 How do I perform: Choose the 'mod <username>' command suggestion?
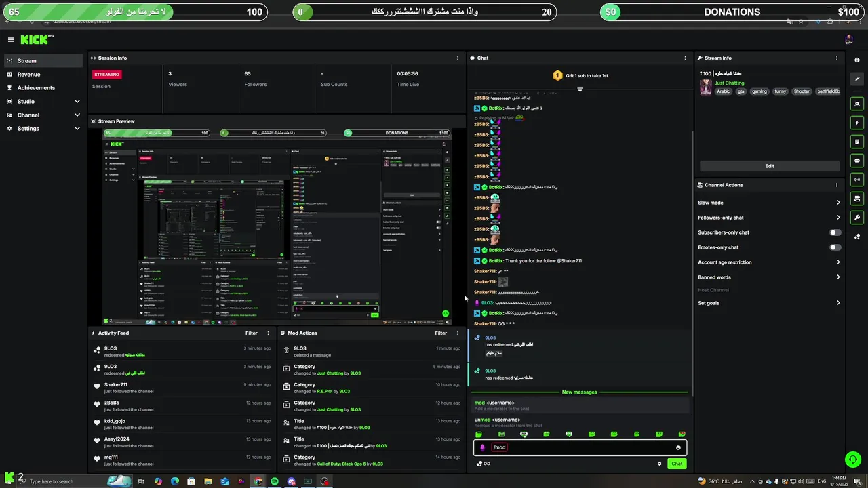coord(580,405)
